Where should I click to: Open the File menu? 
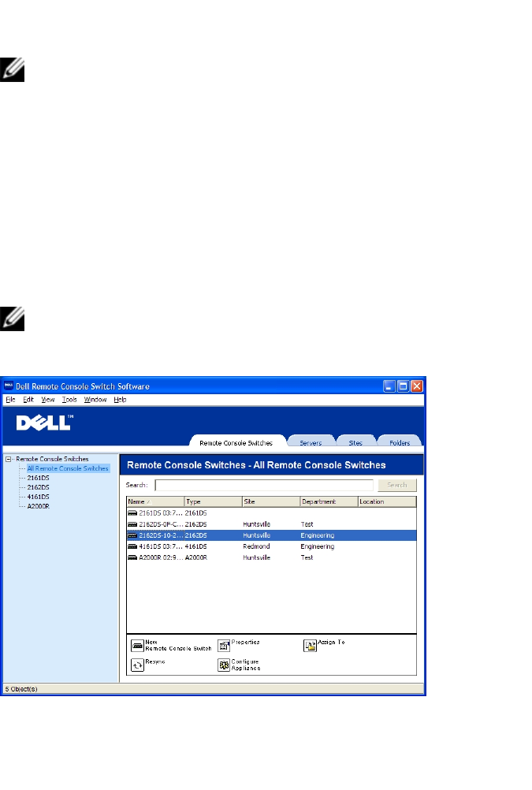(x=10, y=400)
